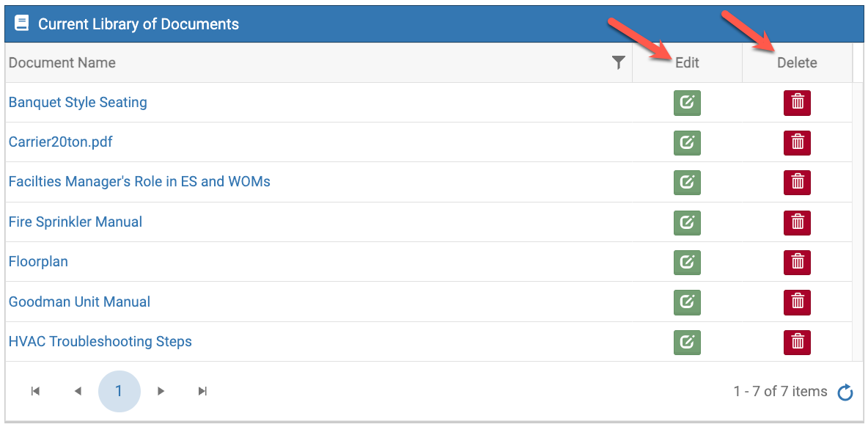The width and height of the screenshot is (868, 427).
Task: Open the Floorplan document link
Action: [x=38, y=262]
